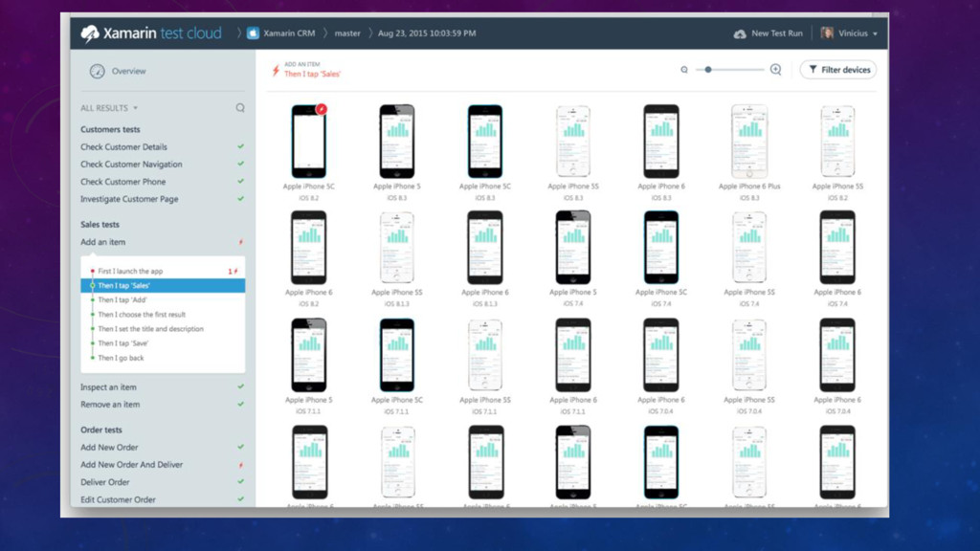Click the Vinicius user avatar

pos(827,33)
